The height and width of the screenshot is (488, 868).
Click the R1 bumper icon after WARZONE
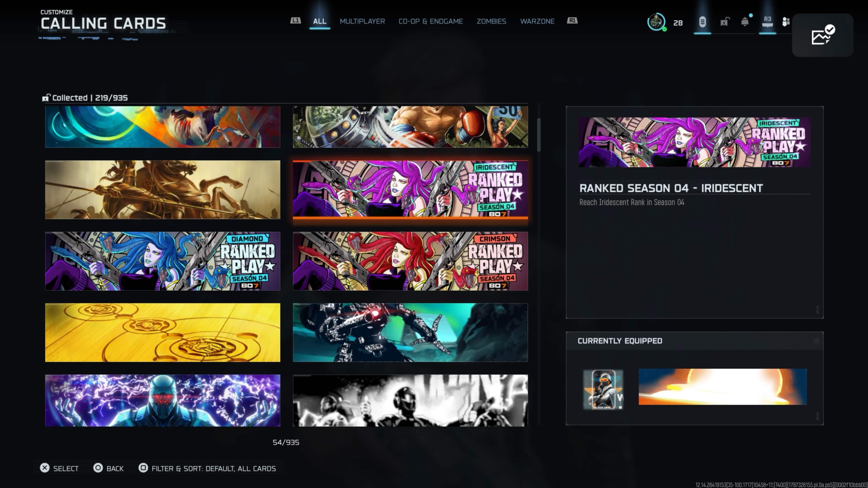click(572, 21)
